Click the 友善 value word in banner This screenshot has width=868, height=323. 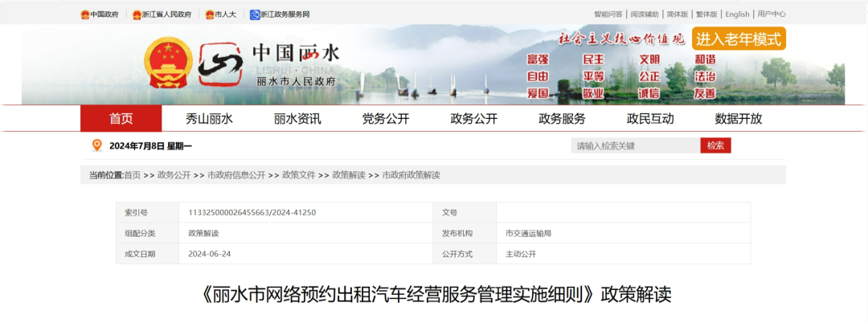tap(705, 93)
